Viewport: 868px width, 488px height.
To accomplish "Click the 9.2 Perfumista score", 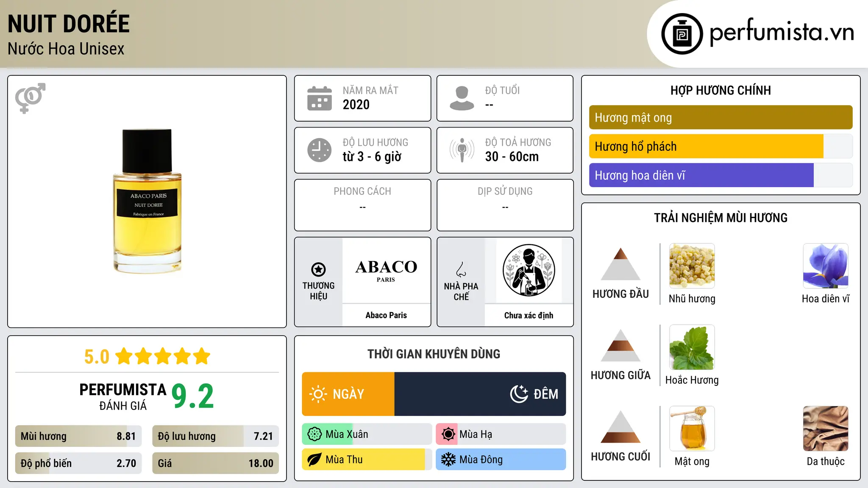I will (192, 396).
